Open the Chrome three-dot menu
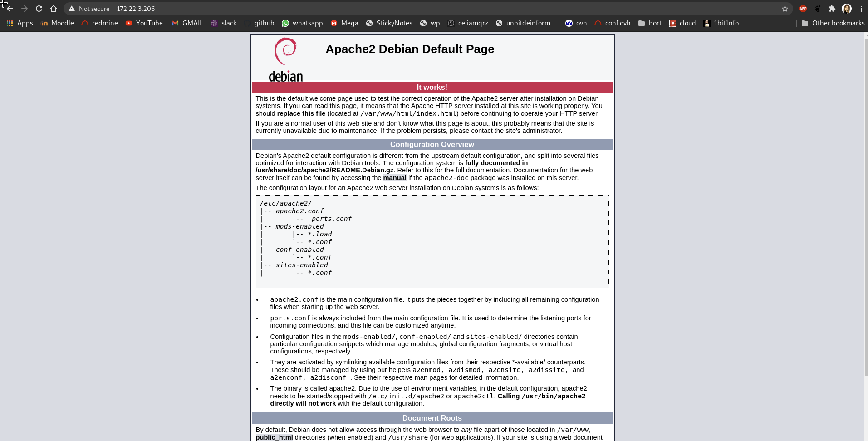Viewport: 868px width, 441px height. pos(861,8)
